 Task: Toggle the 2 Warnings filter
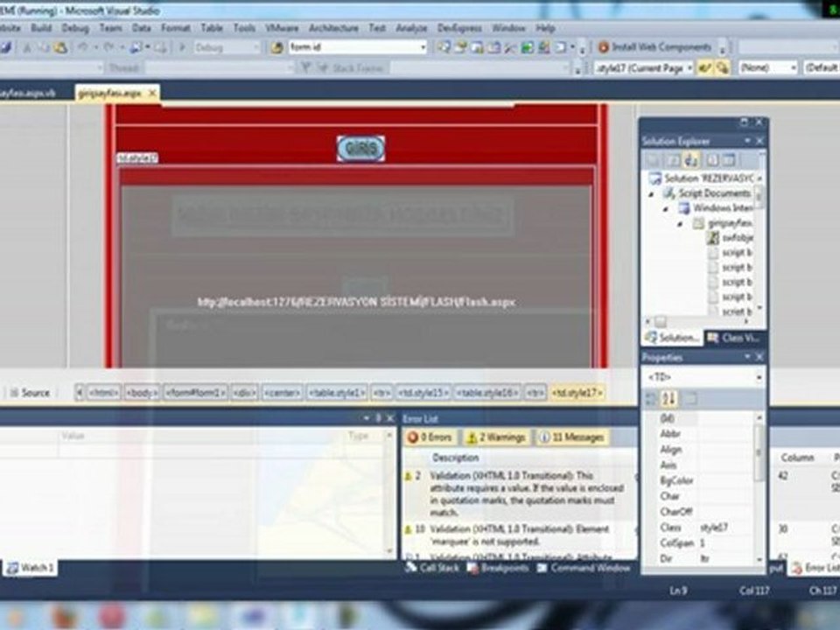(496, 437)
